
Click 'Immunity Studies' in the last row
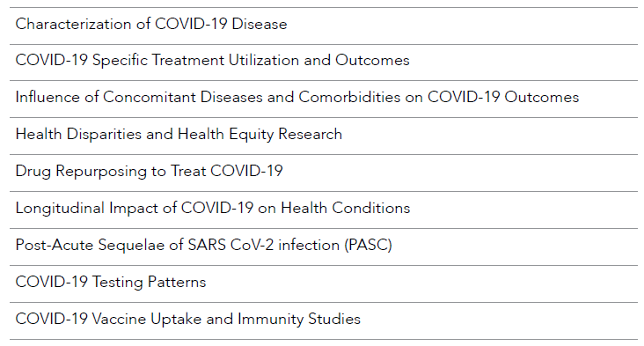pos(299,320)
